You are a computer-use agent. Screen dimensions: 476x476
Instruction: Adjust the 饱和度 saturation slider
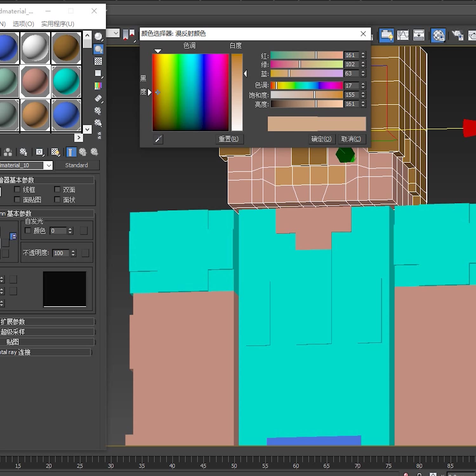(307, 95)
